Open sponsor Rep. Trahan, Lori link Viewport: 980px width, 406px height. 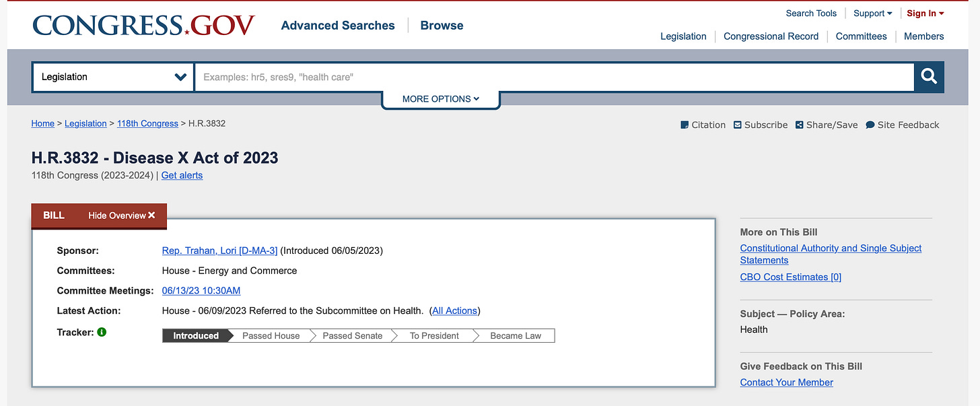pyautogui.click(x=219, y=250)
